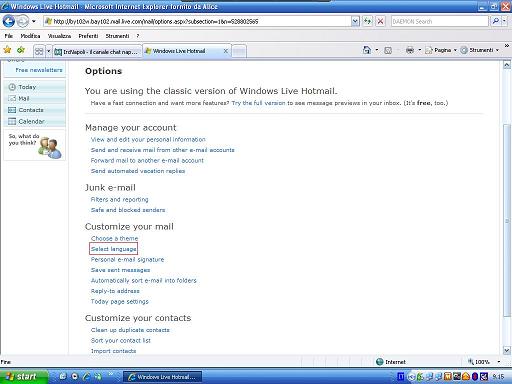Click the Quick Tabs grid icon

39,51
